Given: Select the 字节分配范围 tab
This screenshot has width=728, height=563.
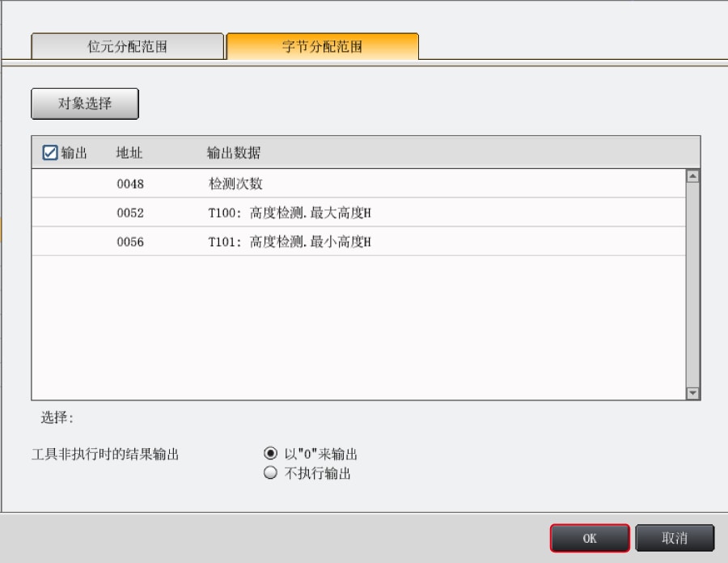Looking at the screenshot, I should point(322,46).
